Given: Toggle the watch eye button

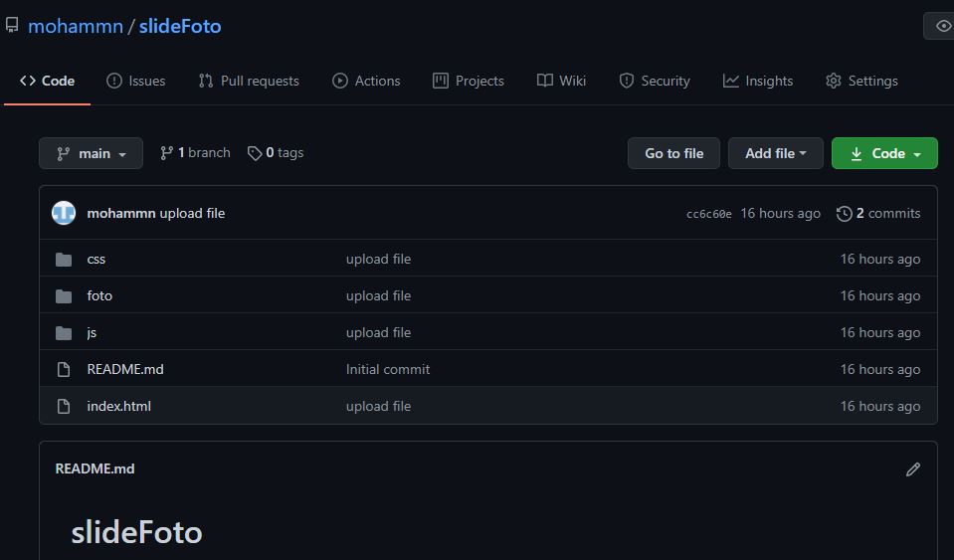Looking at the screenshot, I should (x=941, y=26).
